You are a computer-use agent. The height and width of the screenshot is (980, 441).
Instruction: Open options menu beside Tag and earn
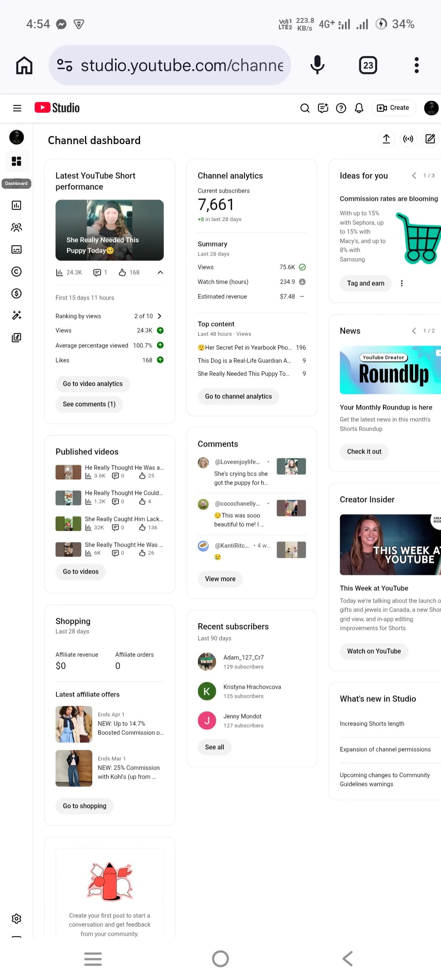[x=402, y=283]
